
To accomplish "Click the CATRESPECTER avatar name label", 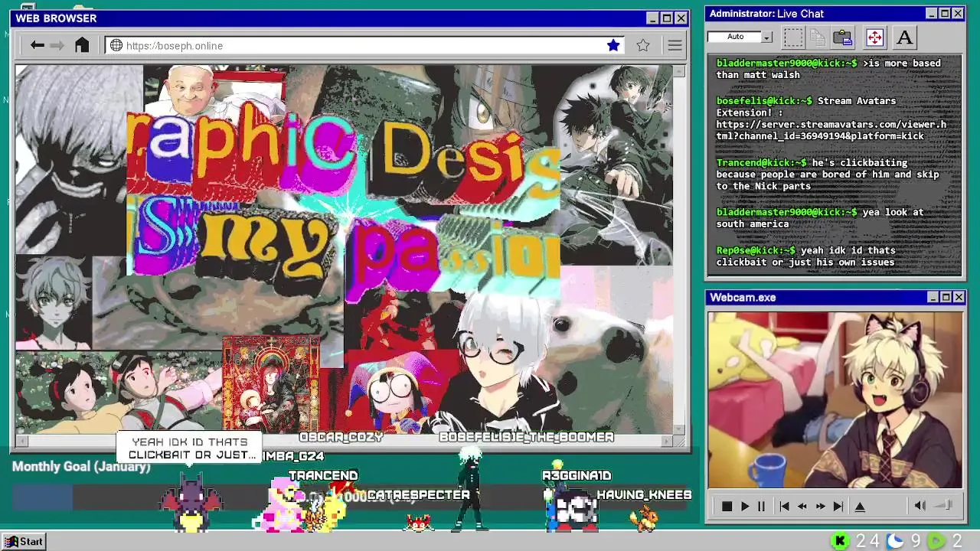I will pos(418,495).
